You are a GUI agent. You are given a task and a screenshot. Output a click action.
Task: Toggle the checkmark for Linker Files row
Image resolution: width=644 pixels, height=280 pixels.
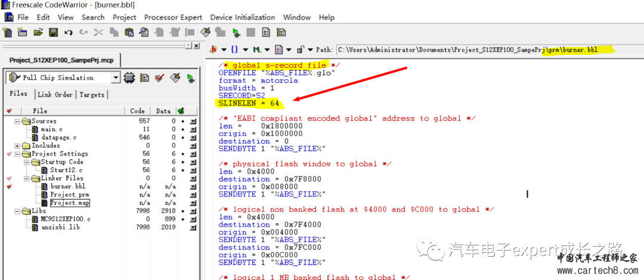[10, 179]
